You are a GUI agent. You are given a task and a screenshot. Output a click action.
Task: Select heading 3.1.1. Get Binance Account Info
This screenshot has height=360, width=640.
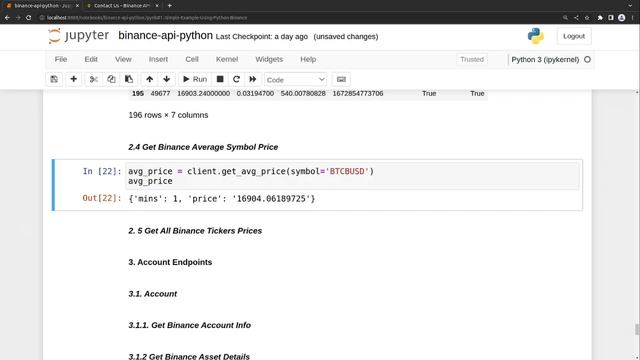pos(189,325)
